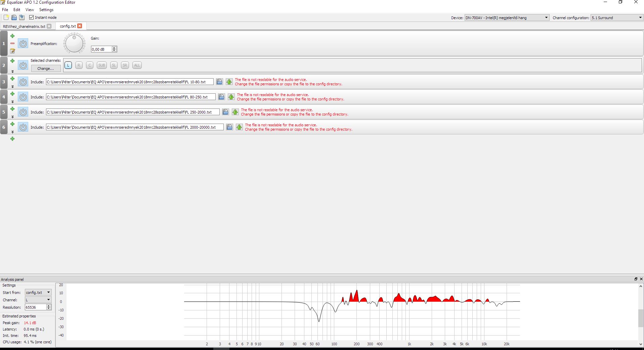Open the Settings menu
This screenshot has height=350, width=644.
[x=46, y=10]
